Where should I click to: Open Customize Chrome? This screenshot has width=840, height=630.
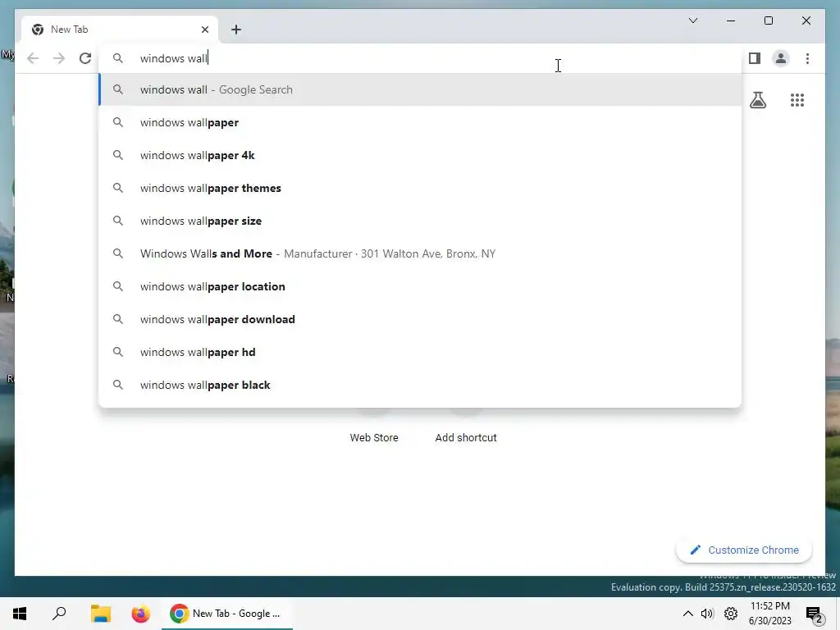pyautogui.click(x=744, y=550)
